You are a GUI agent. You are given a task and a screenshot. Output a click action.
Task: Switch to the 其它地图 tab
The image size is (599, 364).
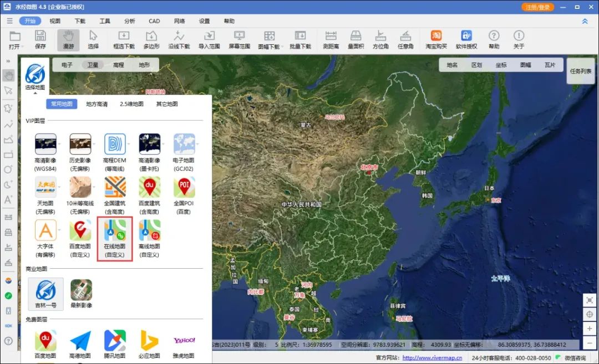pos(167,104)
